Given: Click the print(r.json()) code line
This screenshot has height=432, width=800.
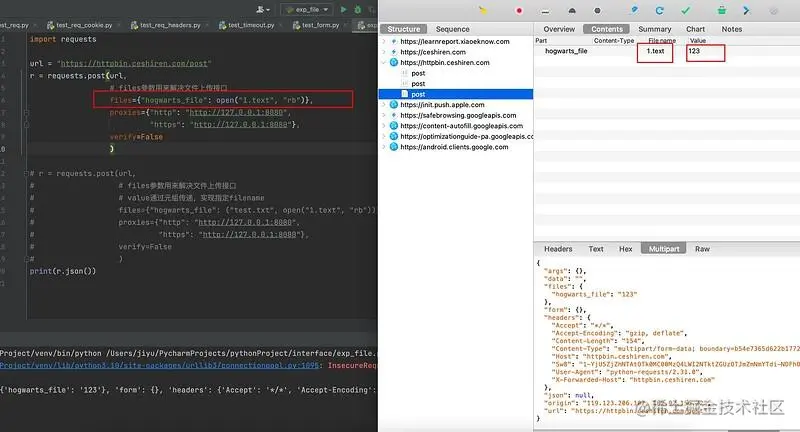Looking at the screenshot, I should click(63, 271).
